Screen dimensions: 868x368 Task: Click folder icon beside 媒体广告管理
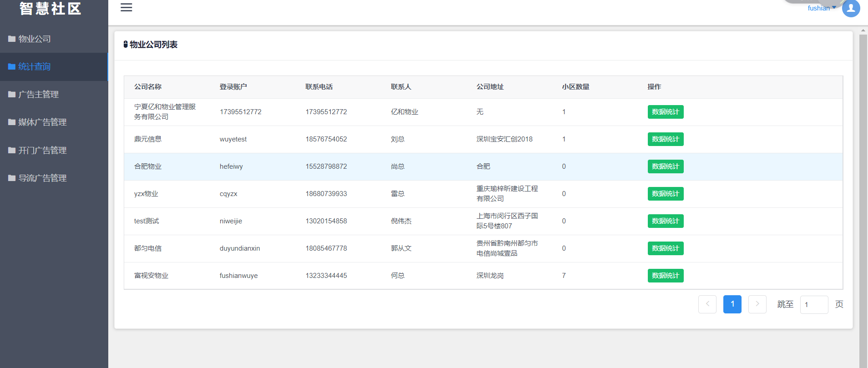12,122
